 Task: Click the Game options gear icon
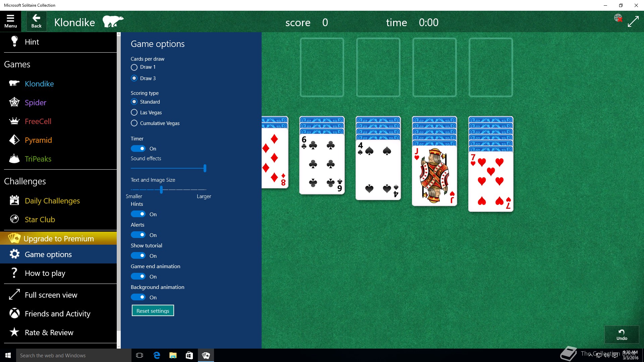[14, 254]
